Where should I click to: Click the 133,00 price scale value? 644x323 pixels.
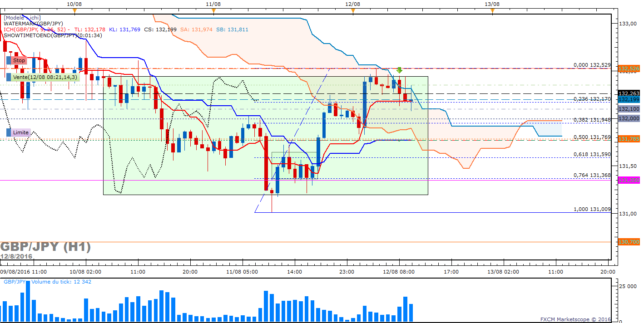pos(627,24)
